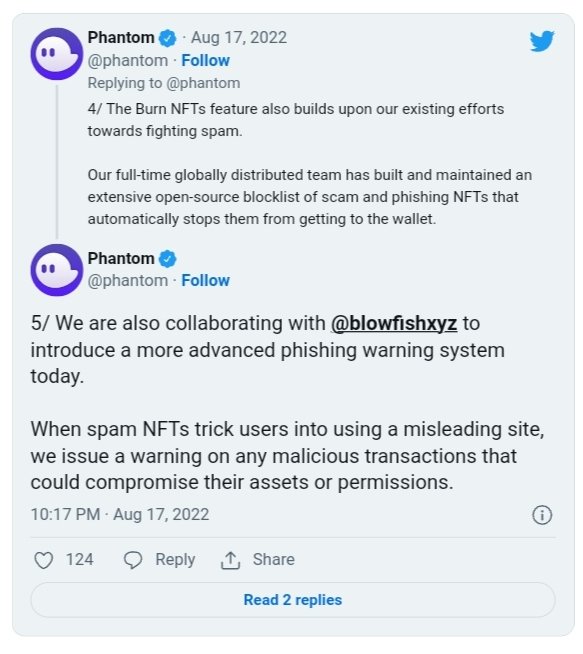The image size is (583, 654).
Task: Click the Twitter bird logo
Action: (542, 40)
